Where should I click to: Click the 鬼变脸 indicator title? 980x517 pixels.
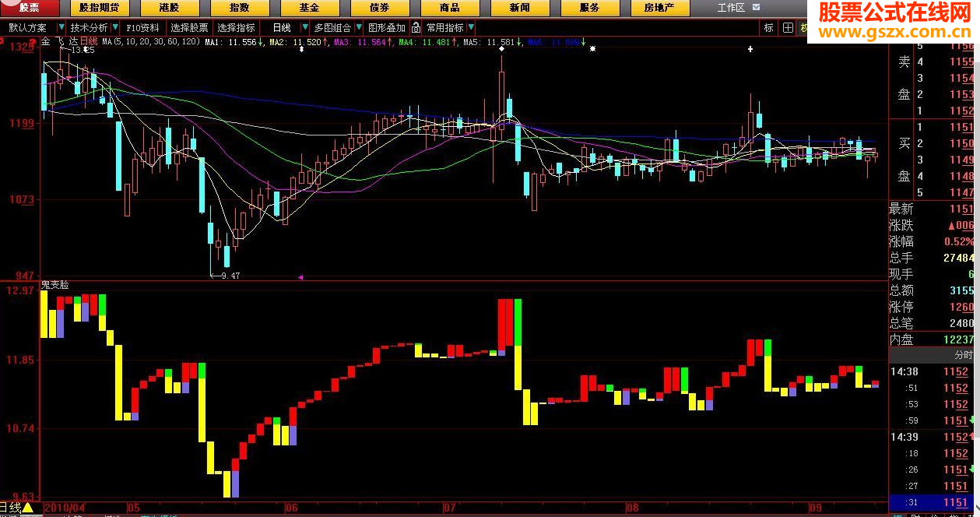click(54, 285)
